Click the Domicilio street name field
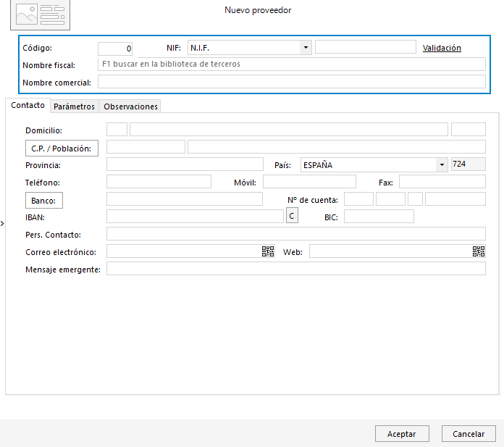Viewport: 504px width, 447px height. click(x=289, y=129)
